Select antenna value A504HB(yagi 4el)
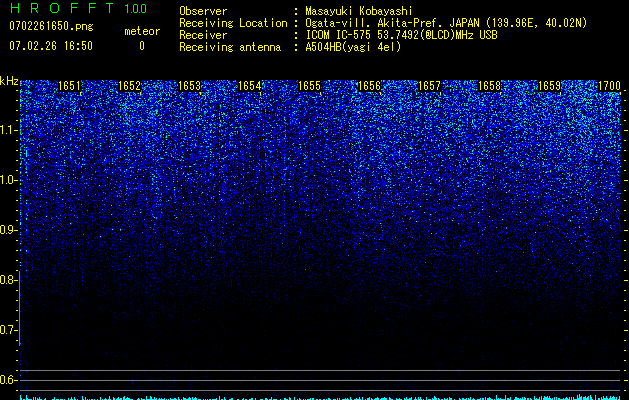 point(353,47)
